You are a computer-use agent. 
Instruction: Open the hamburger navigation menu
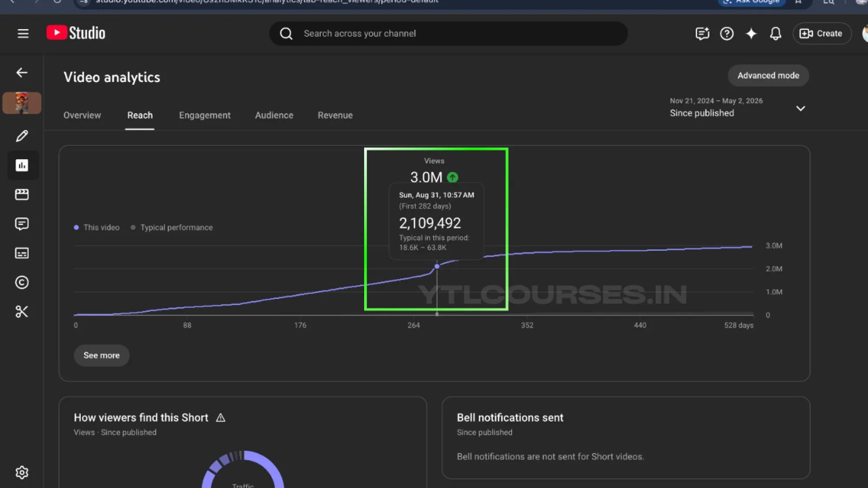[23, 33]
